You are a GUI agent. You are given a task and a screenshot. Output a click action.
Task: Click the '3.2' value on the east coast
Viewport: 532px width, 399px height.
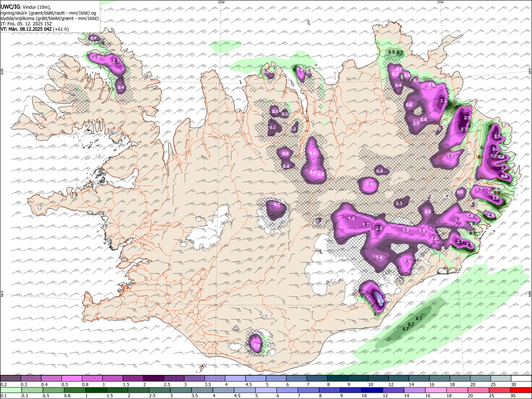[x=495, y=149]
